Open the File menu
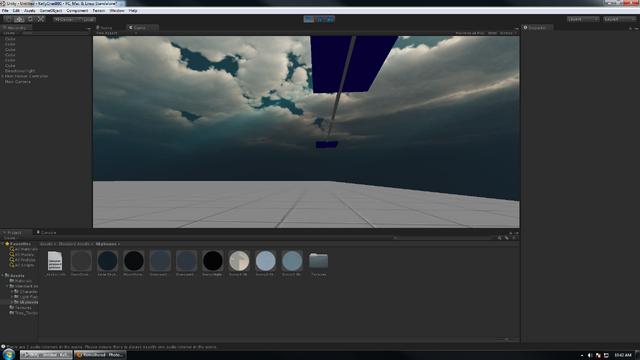 coord(5,11)
